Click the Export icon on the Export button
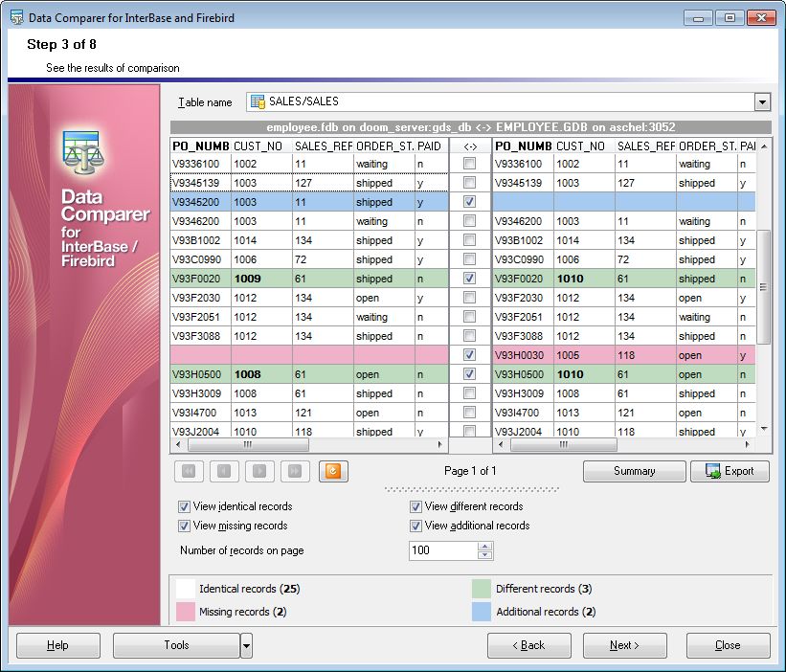 710,471
